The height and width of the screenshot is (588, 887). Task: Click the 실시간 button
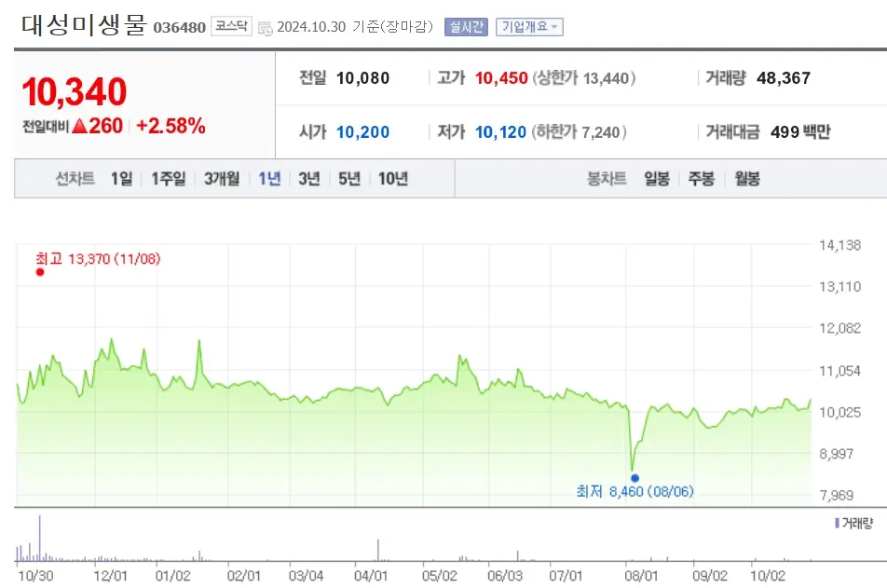pyautogui.click(x=467, y=27)
